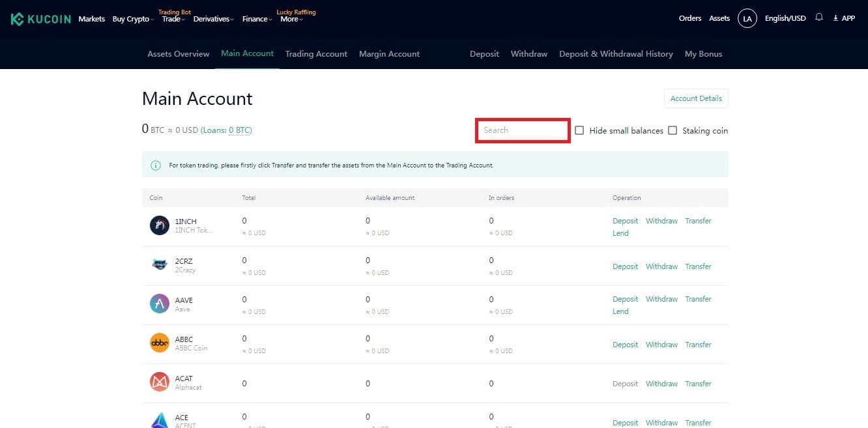Select the Main Account tab
Image resolution: width=868 pixels, height=428 pixels.
pos(248,53)
